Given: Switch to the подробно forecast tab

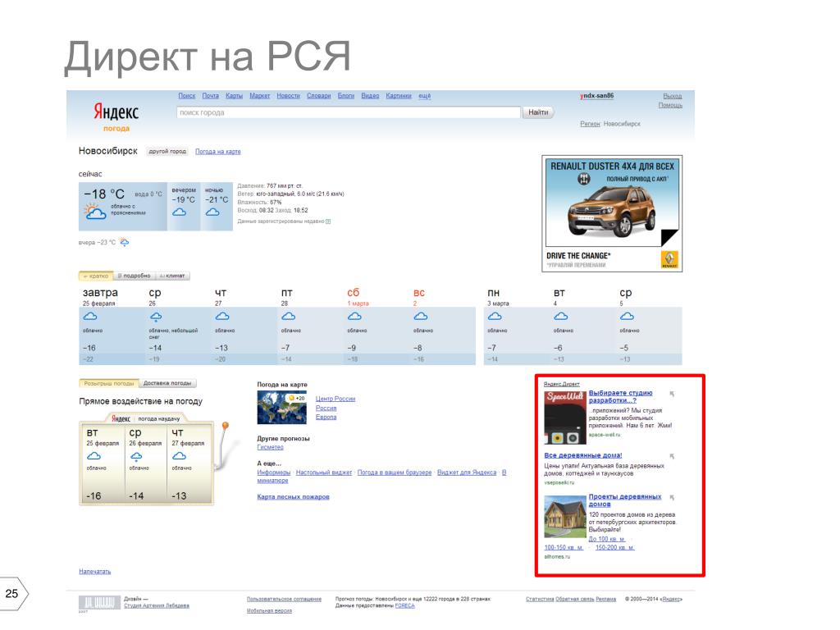Looking at the screenshot, I should click(134, 276).
